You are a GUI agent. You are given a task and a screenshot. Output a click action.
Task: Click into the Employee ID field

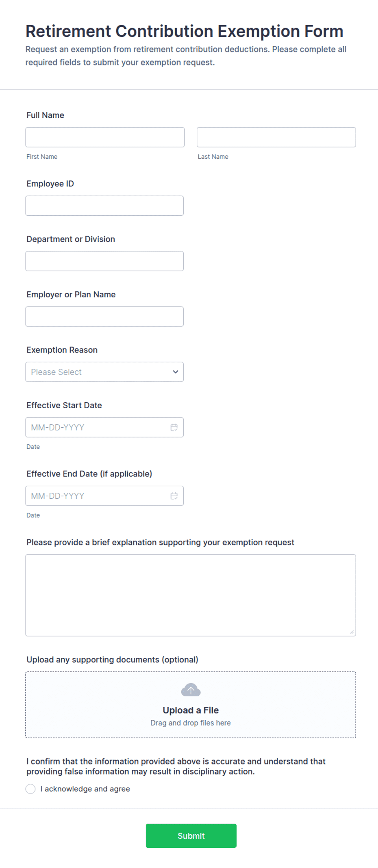(x=104, y=206)
